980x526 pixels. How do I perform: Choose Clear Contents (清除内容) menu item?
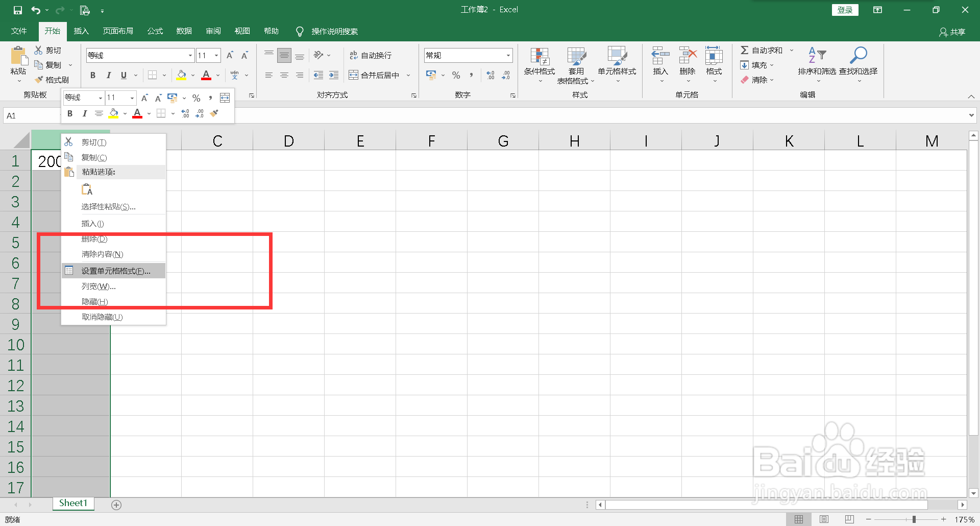pos(114,254)
